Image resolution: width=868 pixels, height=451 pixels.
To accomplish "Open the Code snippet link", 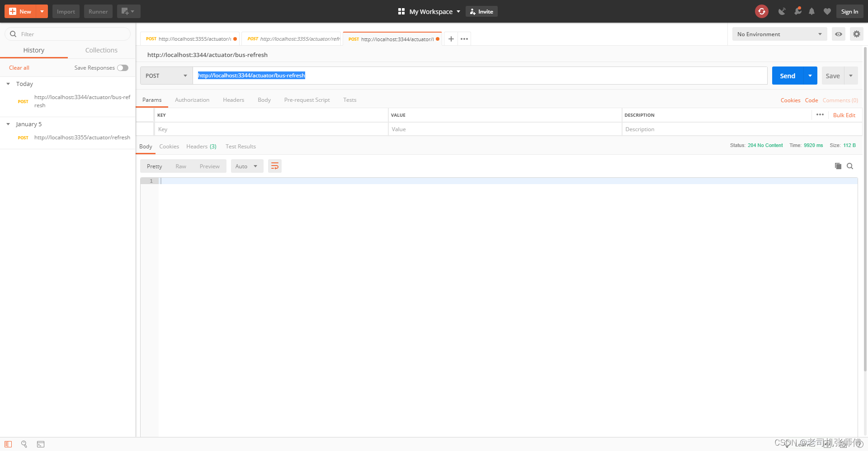I will click(x=811, y=100).
